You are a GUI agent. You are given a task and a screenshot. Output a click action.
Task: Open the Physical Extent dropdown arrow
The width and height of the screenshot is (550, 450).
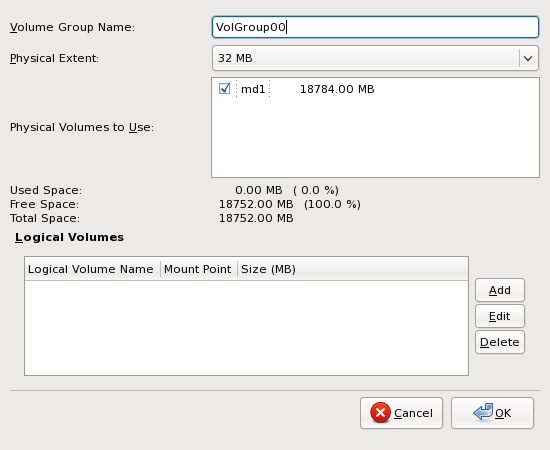coord(528,58)
